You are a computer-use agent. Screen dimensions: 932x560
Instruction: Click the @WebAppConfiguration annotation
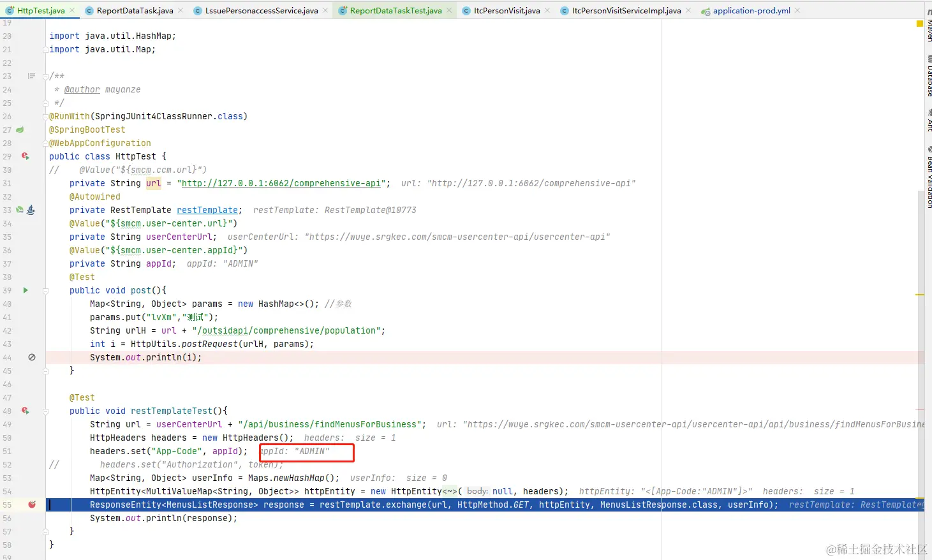point(100,143)
